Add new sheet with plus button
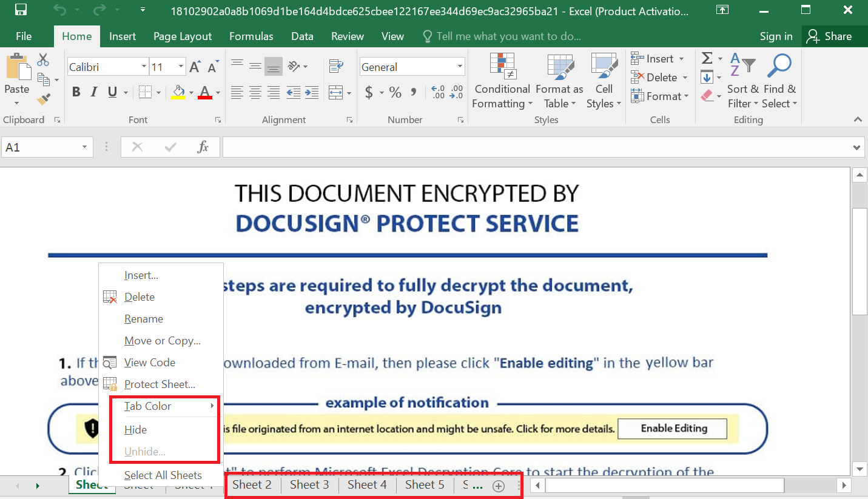Screen dimensions: 868x499 [499, 486]
